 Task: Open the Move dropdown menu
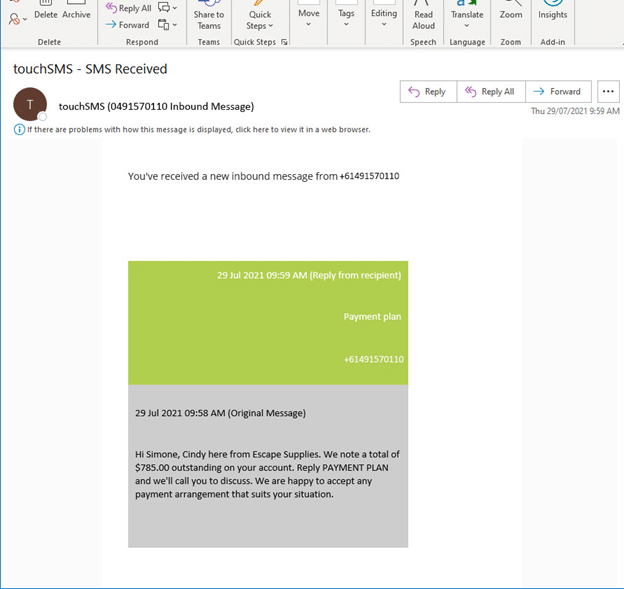[309, 18]
